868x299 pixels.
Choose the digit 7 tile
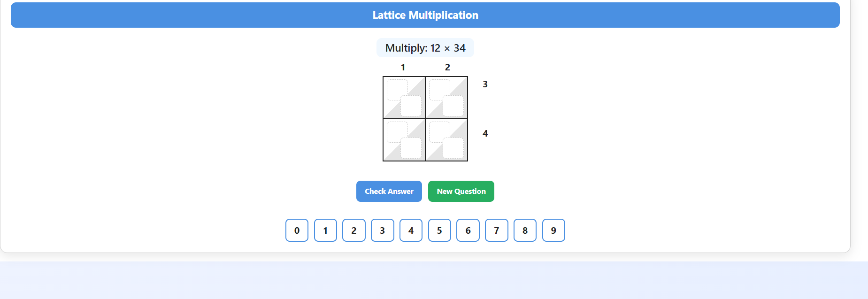(496, 230)
